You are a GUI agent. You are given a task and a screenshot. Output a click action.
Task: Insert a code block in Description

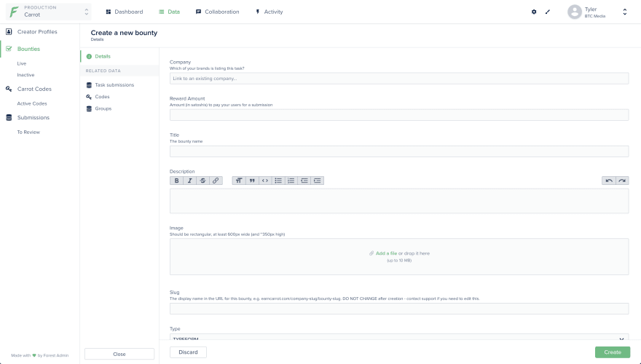coord(265,181)
